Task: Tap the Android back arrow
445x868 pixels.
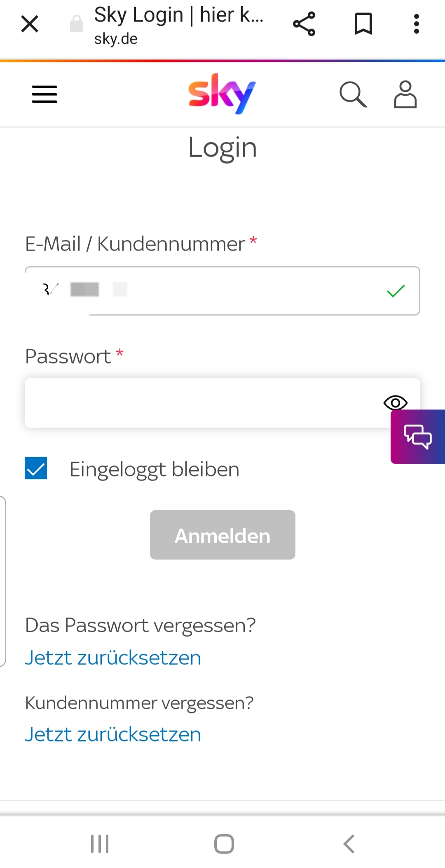Action: click(x=349, y=844)
